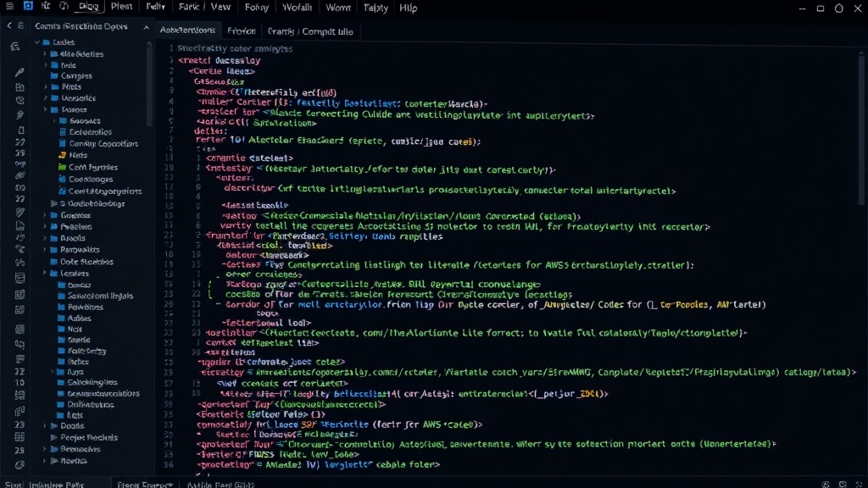
Task: Expand the 'Goreeies' folder arrow
Action: click(x=46, y=215)
